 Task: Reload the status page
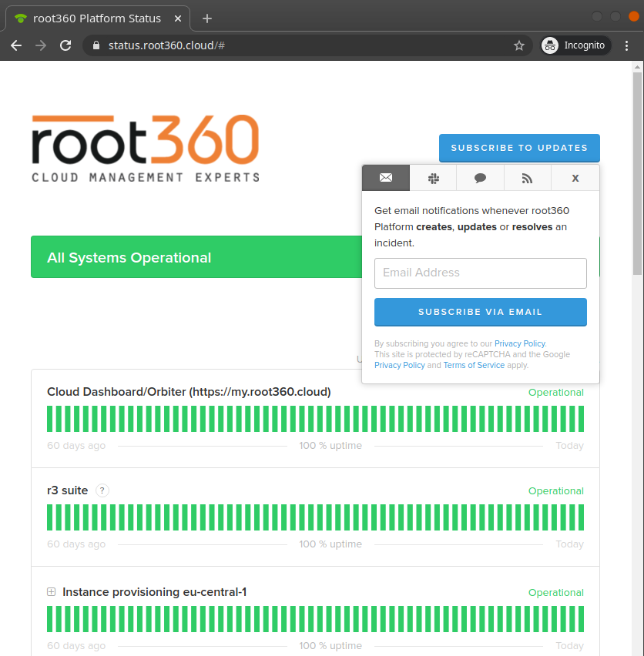65,45
